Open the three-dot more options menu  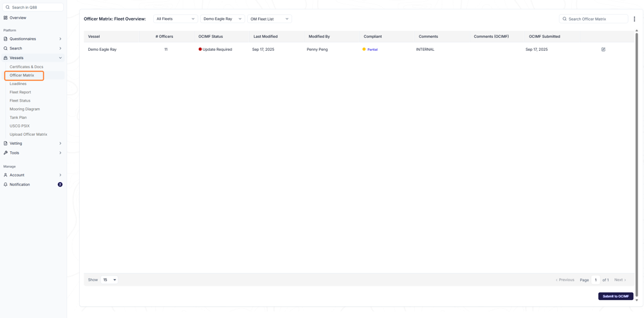point(634,19)
